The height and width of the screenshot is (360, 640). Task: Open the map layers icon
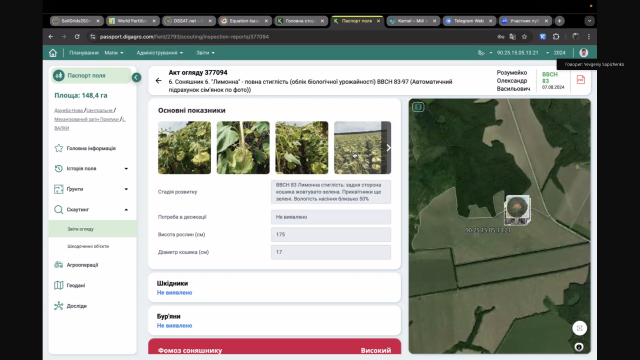[418, 107]
